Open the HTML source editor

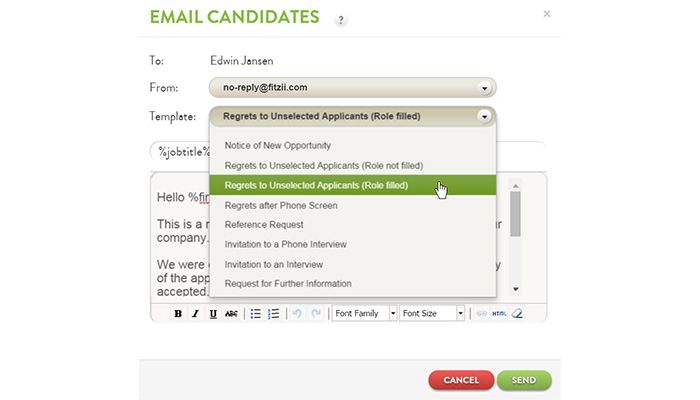[x=499, y=314]
